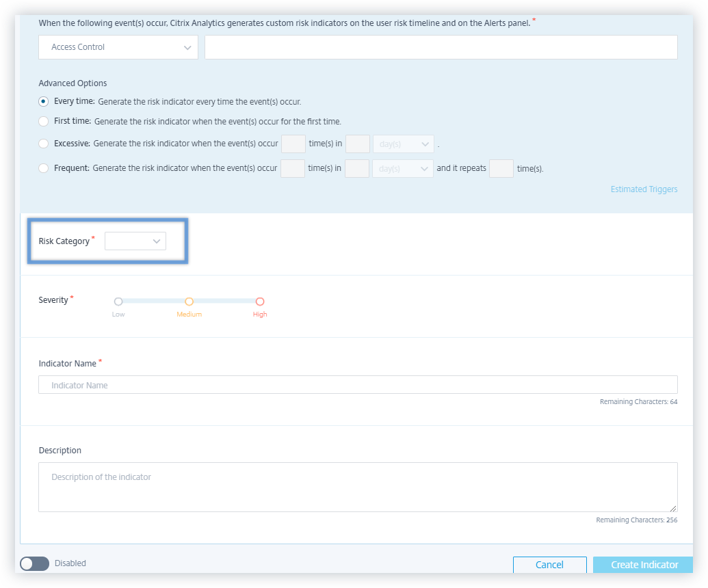
Task: Set severity to Low
Action: pyautogui.click(x=118, y=302)
